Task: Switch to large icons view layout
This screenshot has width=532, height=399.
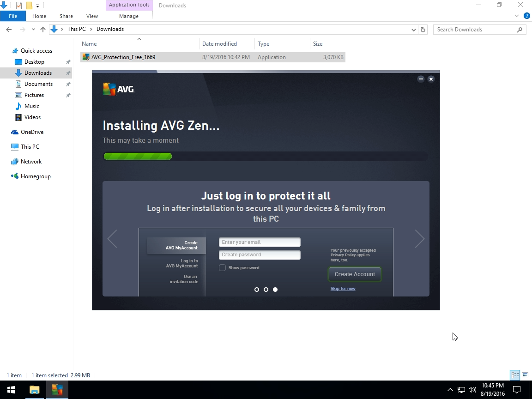Action: (x=525, y=375)
